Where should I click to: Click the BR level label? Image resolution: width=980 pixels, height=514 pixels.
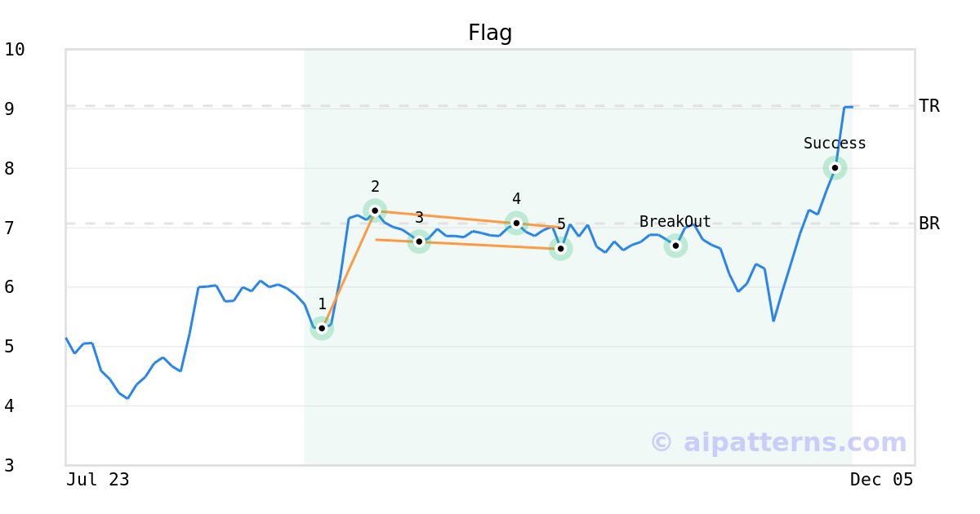coord(929,224)
